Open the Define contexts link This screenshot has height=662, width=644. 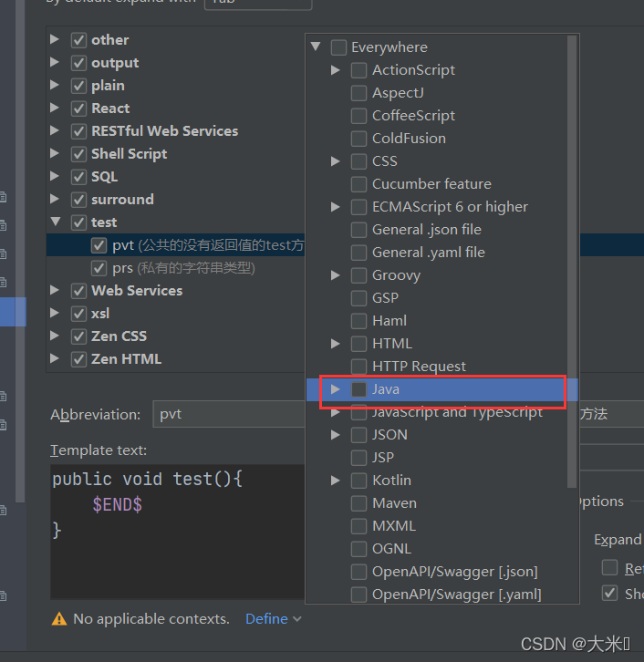[266, 619]
